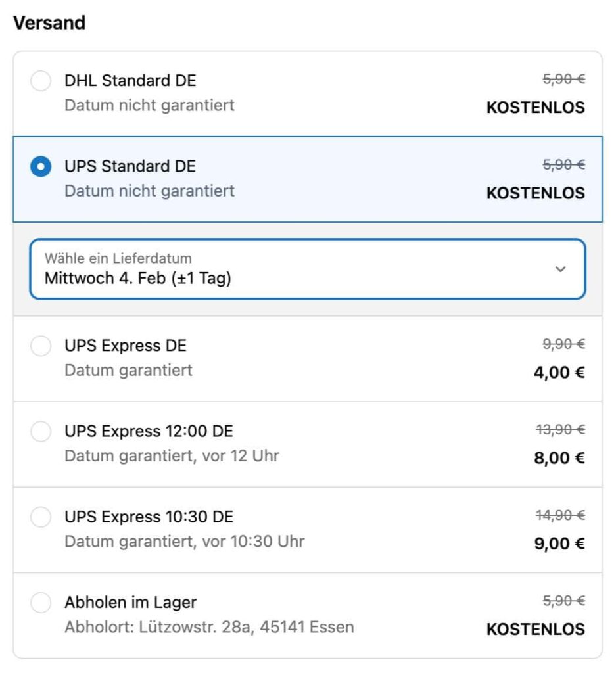Image resolution: width=616 pixels, height=673 pixels.
Task: Click the Mittwoch 4. Feb date value
Action: pos(138,279)
